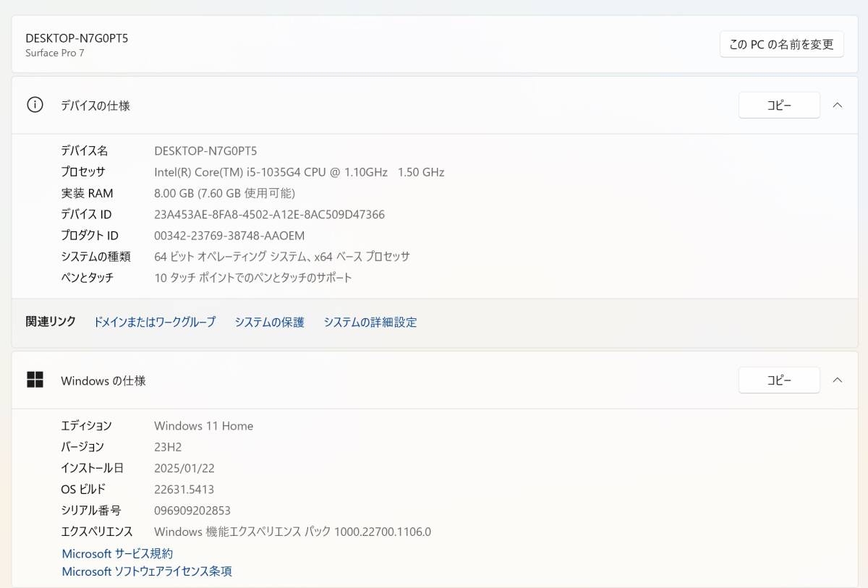Select the Windows 機能エクスペリエンス パック value
This screenshot has height=588, width=868.
292,532
